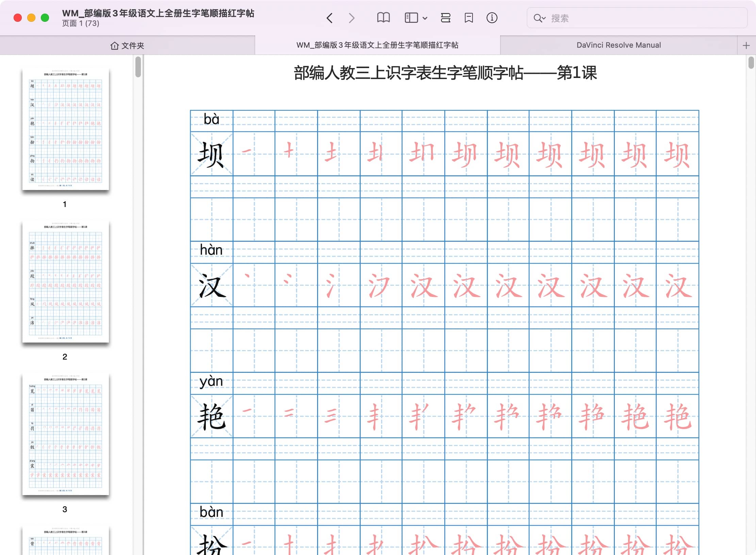Image resolution: width=756 pixels, height=555 pixels.
Task: Click the thumbnail sidebar scrollbar
Action: tap(138, 67)
